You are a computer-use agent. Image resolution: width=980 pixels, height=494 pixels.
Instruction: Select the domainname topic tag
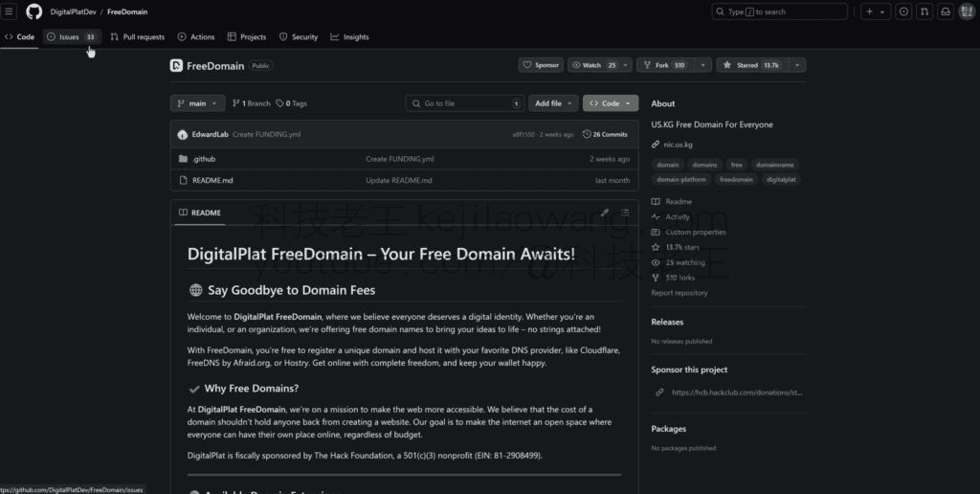tap(775, 165)
